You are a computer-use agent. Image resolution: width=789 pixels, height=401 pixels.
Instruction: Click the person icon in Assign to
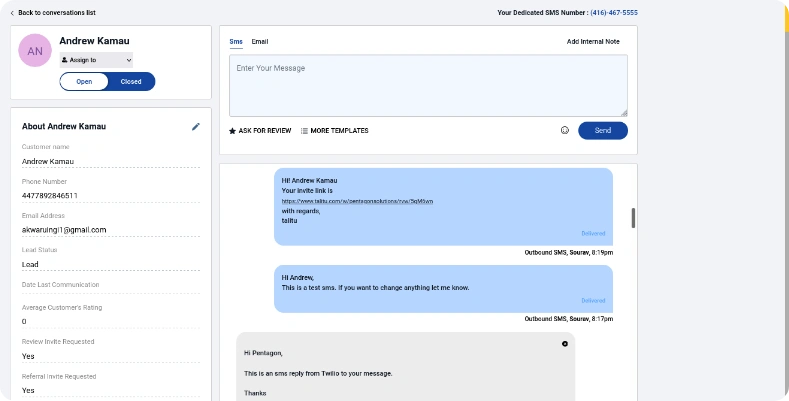pyautogui.click(x=65, y=60)
